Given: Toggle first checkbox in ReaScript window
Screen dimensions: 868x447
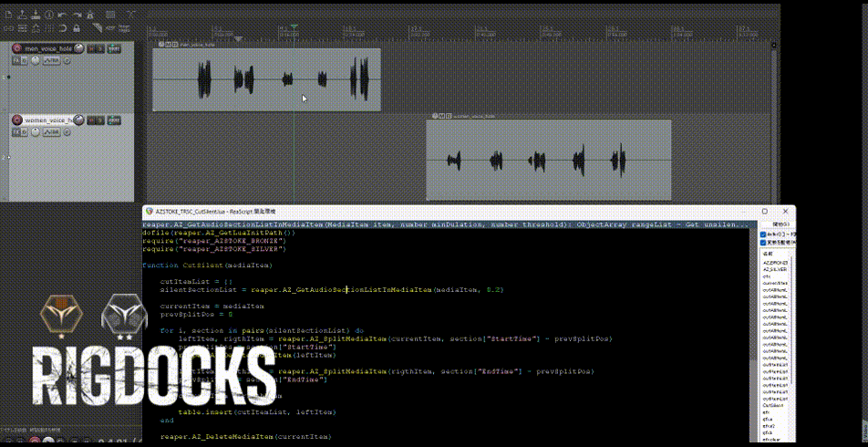Looking at the screenshot, I should click(763, 234).
